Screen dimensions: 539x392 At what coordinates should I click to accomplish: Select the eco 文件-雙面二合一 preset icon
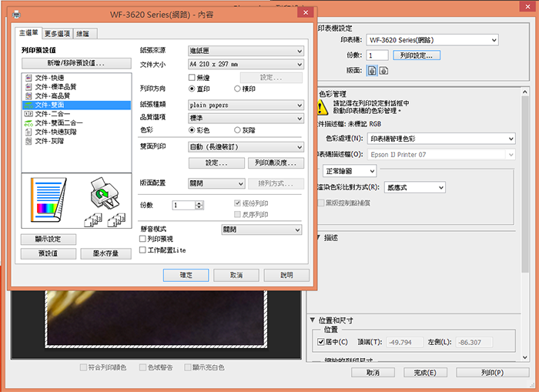(28, 122)
